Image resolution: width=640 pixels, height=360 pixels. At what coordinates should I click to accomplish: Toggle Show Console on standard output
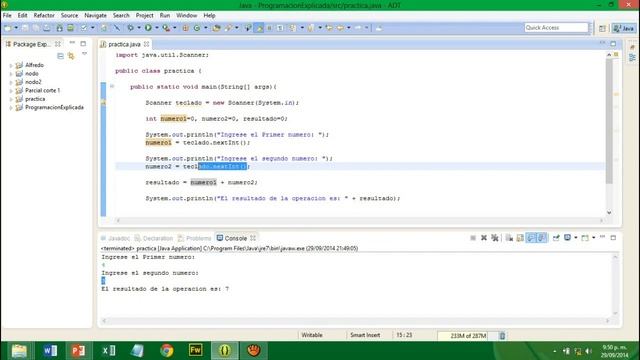pyautogui.click(x=531, y=238)
